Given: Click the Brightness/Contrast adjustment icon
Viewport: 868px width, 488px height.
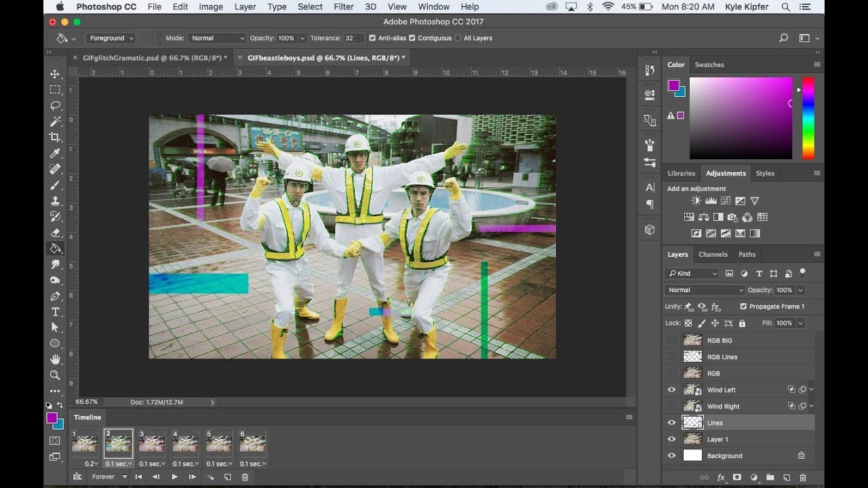Looking at the screenshot, I should 696,201.
